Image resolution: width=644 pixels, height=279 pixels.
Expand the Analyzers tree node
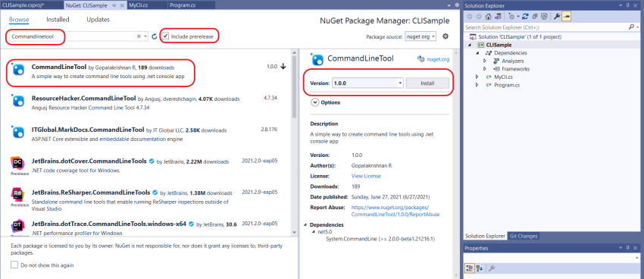[x=485, y=61]
